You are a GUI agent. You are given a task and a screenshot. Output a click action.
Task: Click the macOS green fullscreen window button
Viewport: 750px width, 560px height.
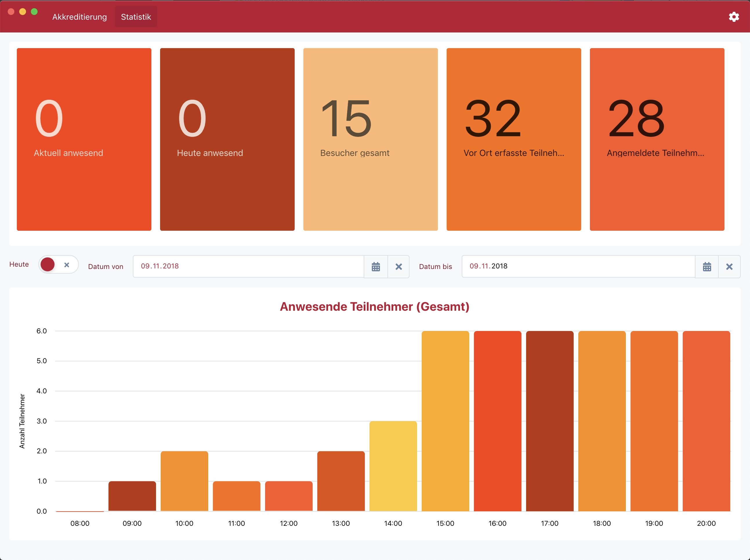pos(34,12)
